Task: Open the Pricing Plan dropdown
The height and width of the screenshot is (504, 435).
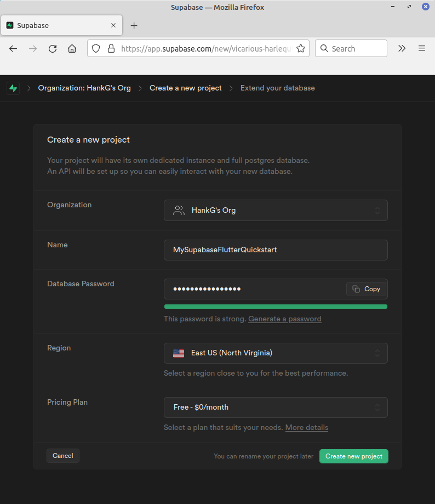Action: coord(276,407)
